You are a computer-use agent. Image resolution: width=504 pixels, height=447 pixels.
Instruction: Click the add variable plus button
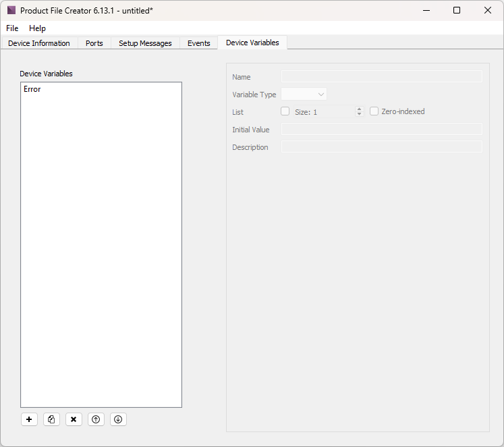(29, 419)
